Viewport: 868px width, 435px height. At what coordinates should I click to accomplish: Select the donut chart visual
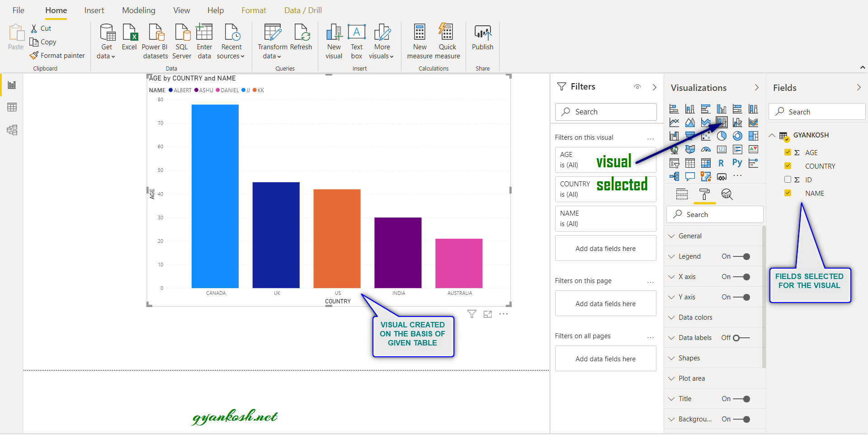point(737,136)
